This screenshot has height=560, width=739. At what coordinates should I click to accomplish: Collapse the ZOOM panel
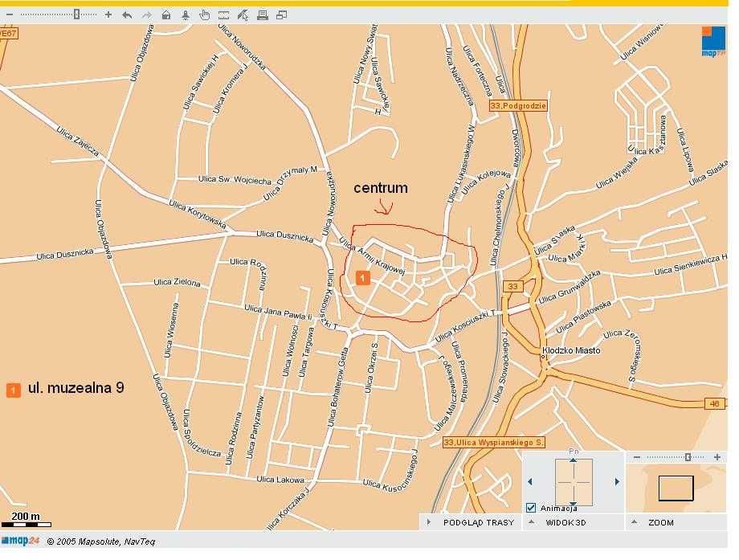[x=634, y=523]
